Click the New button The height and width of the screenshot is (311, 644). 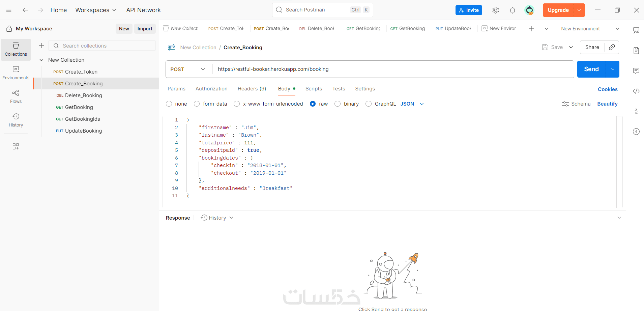[x=124, y=29]
